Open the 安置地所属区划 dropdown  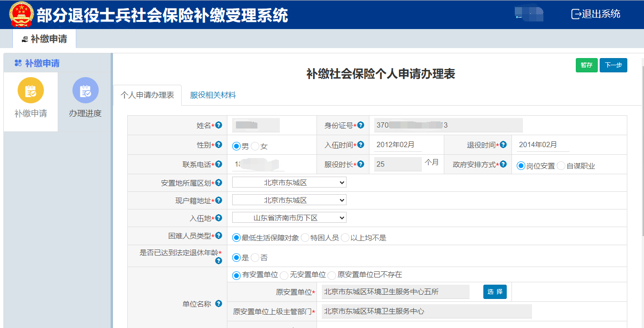(x=289, y=182)
